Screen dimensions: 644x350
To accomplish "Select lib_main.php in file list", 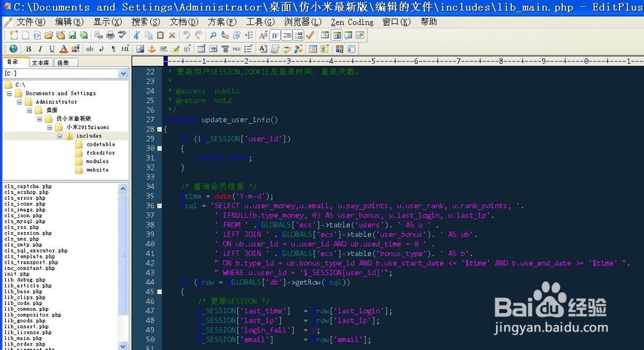I will click(x=23, y=338).
